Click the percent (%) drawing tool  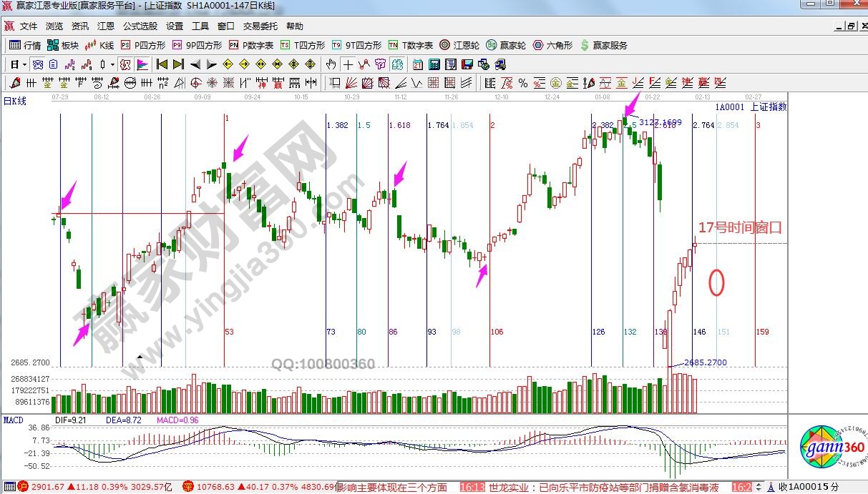[x=522, y=83]
